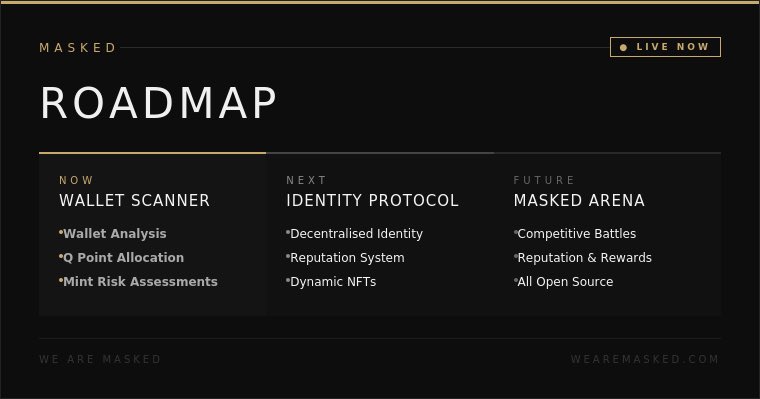Click the Mint Risk Assessments item
This screenshot has width=760, height=399.
[141, 282]
